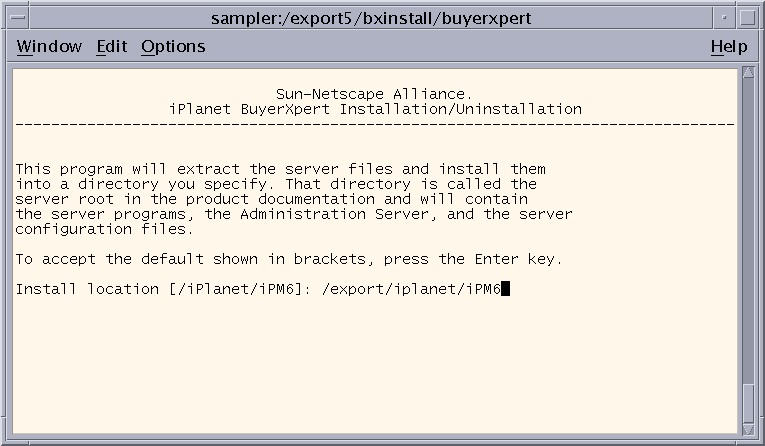Open the window menu button in title bar
The height and width of the screenshot is (446, 765).
[x=18, y=18]
